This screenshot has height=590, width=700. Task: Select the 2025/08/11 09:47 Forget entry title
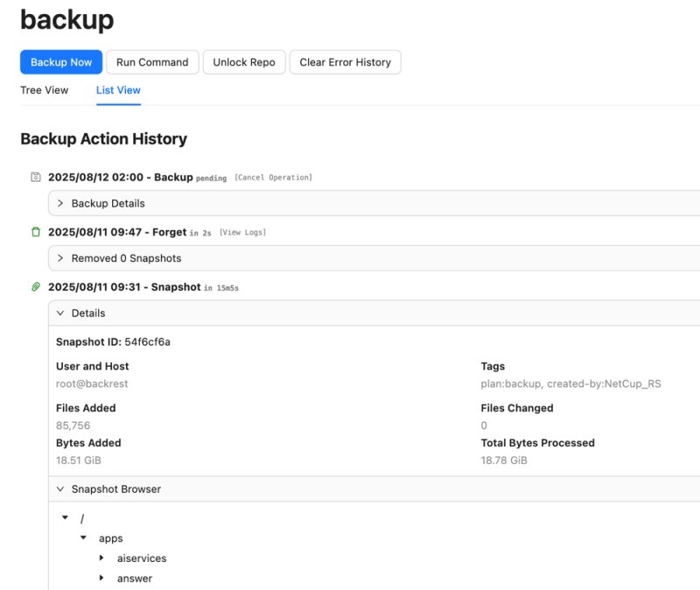[x=117, y=232]
